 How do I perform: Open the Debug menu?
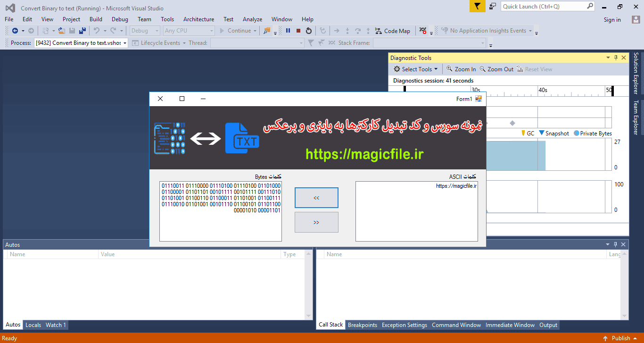pos(120,19)
